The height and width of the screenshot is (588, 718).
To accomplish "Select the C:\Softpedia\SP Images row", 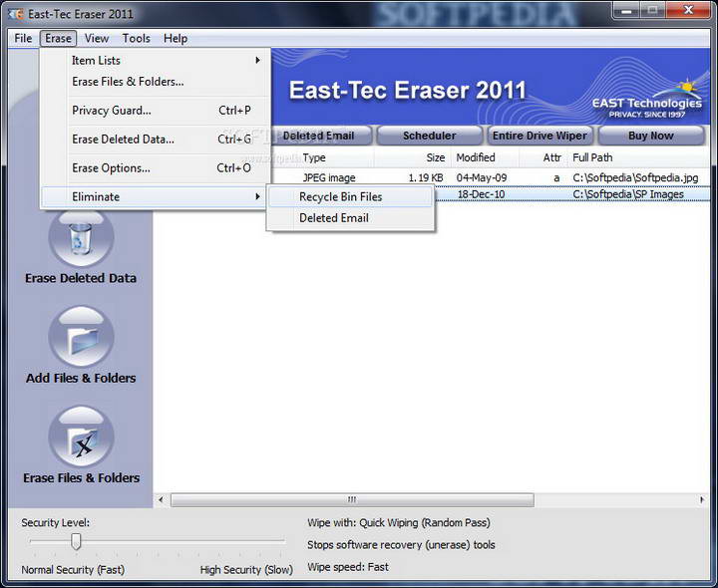I will (628, 194).
